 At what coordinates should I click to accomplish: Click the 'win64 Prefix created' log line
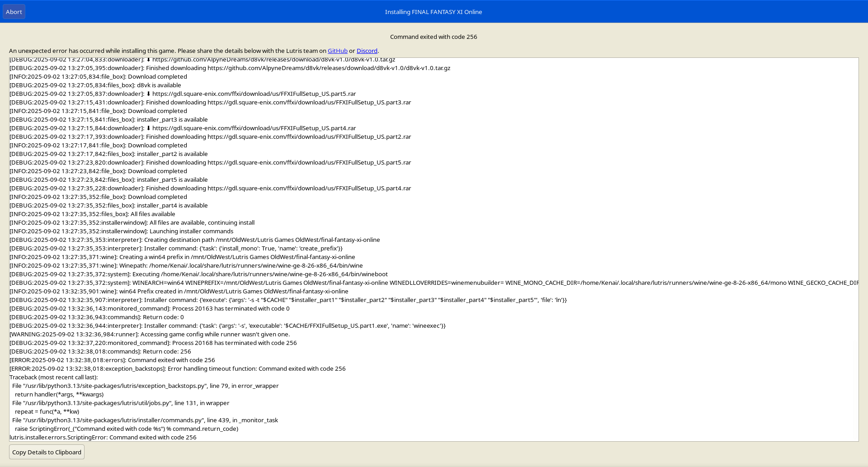[x=179, y=292]
